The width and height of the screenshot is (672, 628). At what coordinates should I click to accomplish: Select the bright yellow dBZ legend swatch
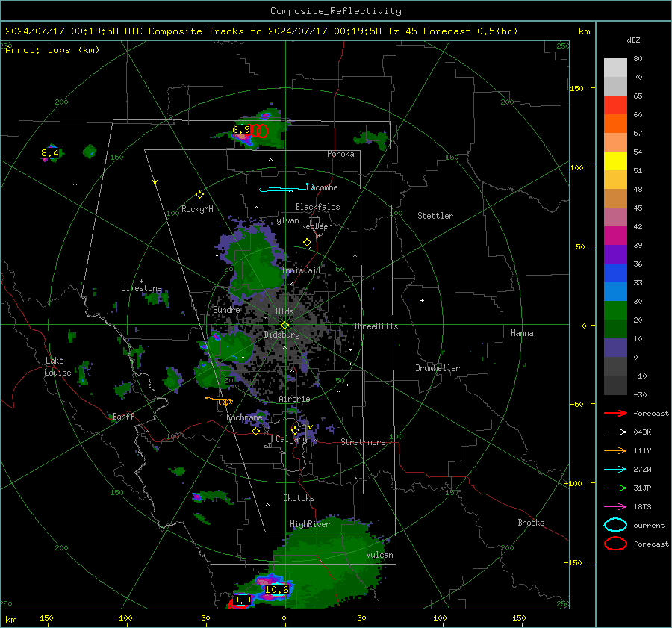click(615, 161)
